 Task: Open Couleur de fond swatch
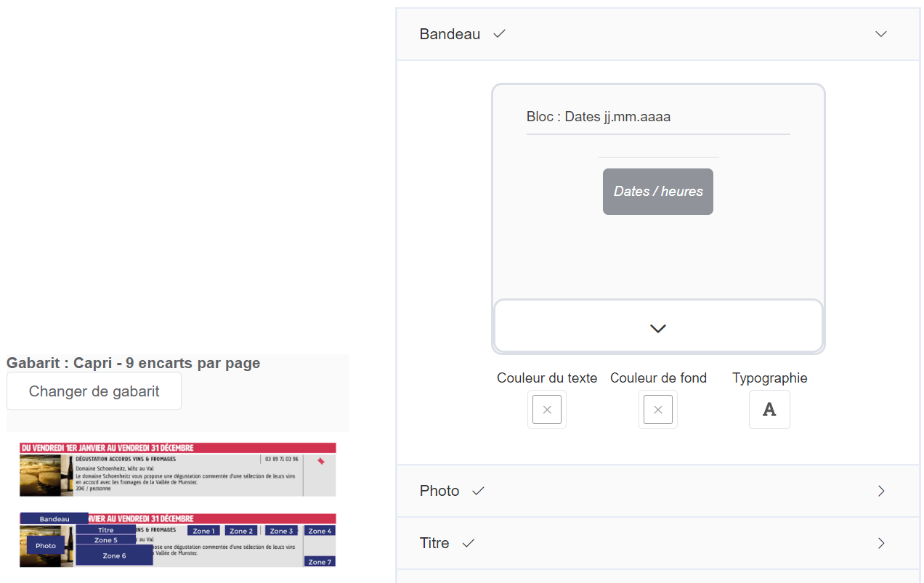658,409
